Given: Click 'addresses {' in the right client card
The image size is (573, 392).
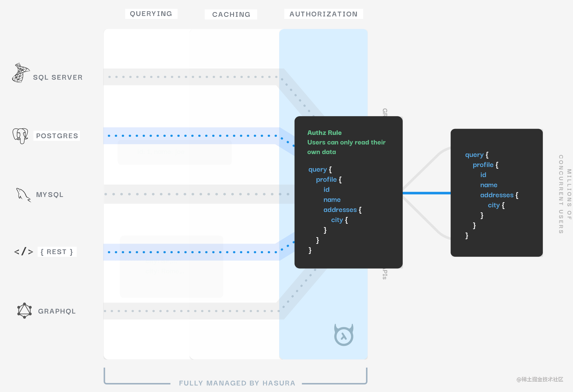Looking at the screenshot, I should click(x=499, y=195).
